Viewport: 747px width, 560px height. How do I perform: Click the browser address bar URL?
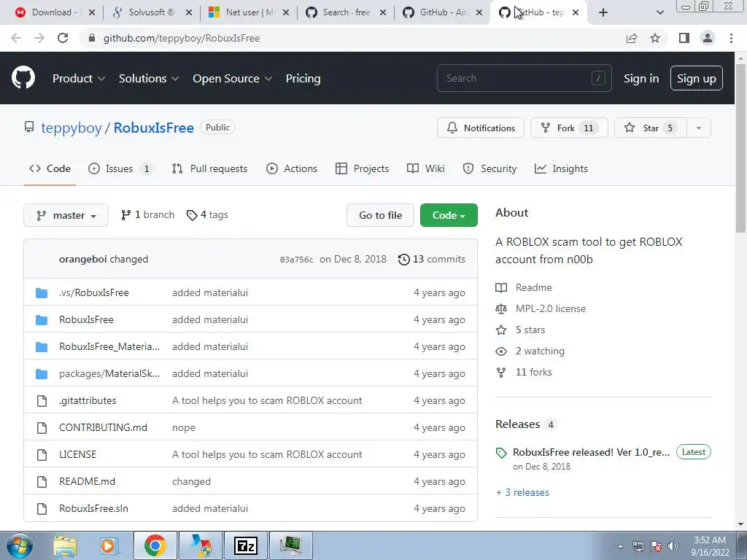pyautogui.click(x=182, y=38)
